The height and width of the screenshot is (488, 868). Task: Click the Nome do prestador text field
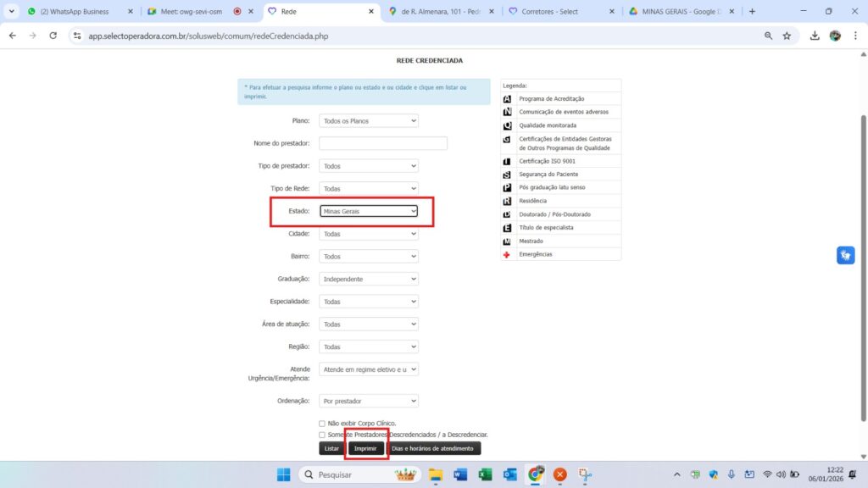point(383,143)
